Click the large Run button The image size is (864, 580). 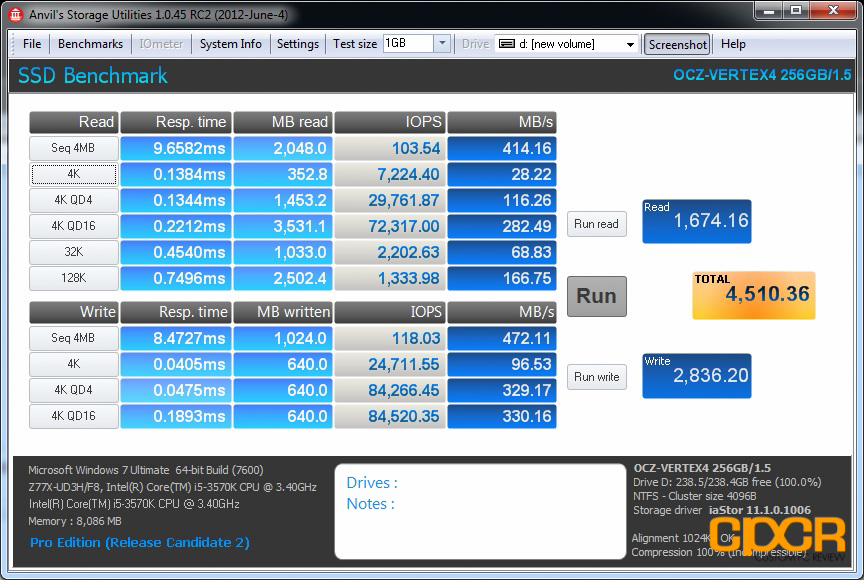[x=596, y=296]
